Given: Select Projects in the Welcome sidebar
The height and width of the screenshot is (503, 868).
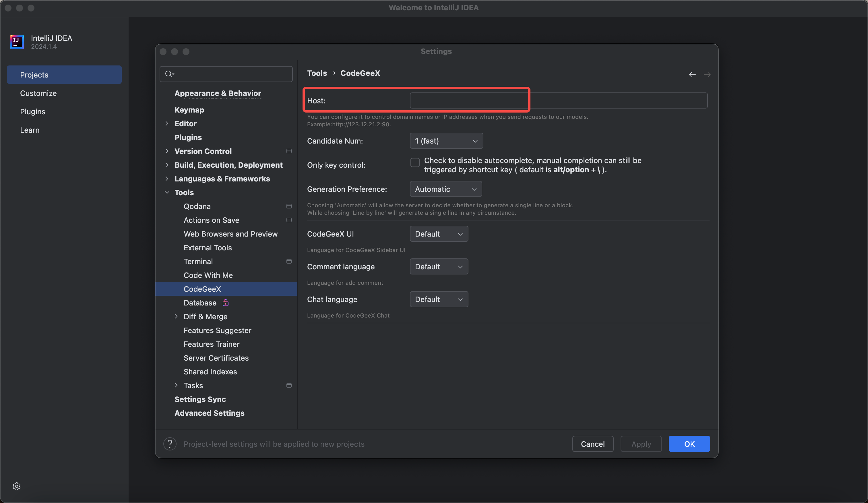Looking at the screenshot, I should [x=64, y=75].
